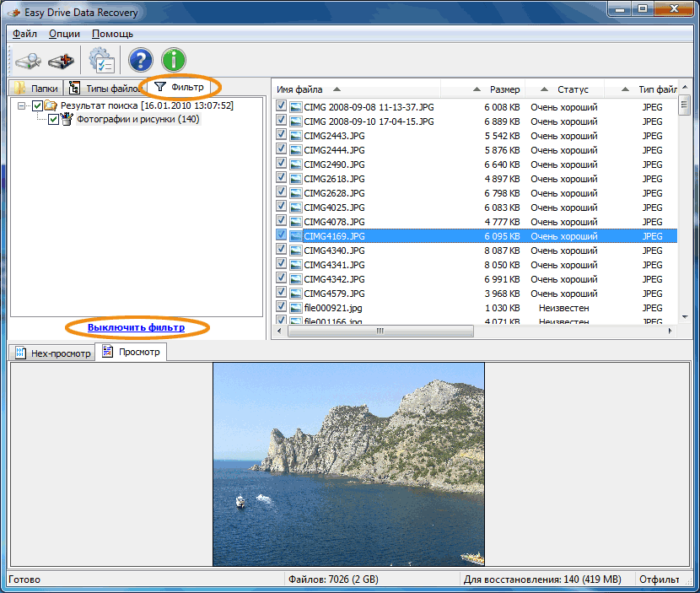Viewport: 700px width, 593px height.
Task: Click the search result folder icon in tree
Action: (51, 105)
